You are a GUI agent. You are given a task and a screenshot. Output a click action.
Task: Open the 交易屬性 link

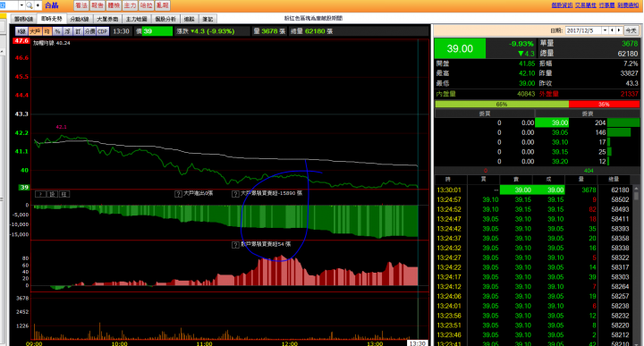(x=586, y=5)
